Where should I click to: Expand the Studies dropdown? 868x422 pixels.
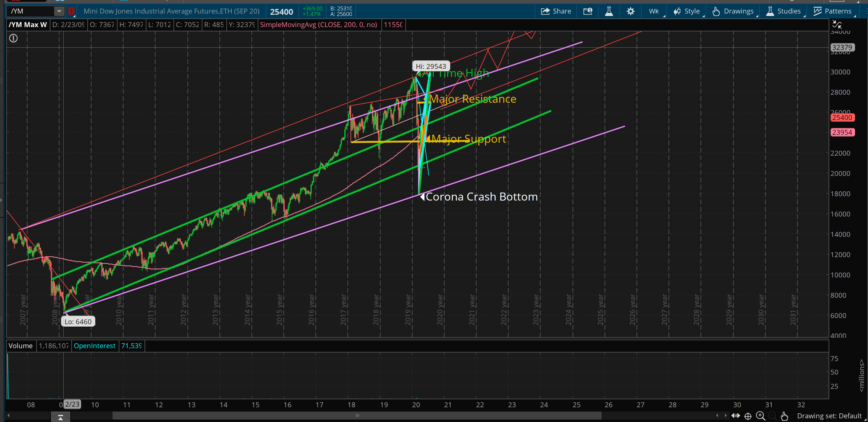[x=784, y=11]
